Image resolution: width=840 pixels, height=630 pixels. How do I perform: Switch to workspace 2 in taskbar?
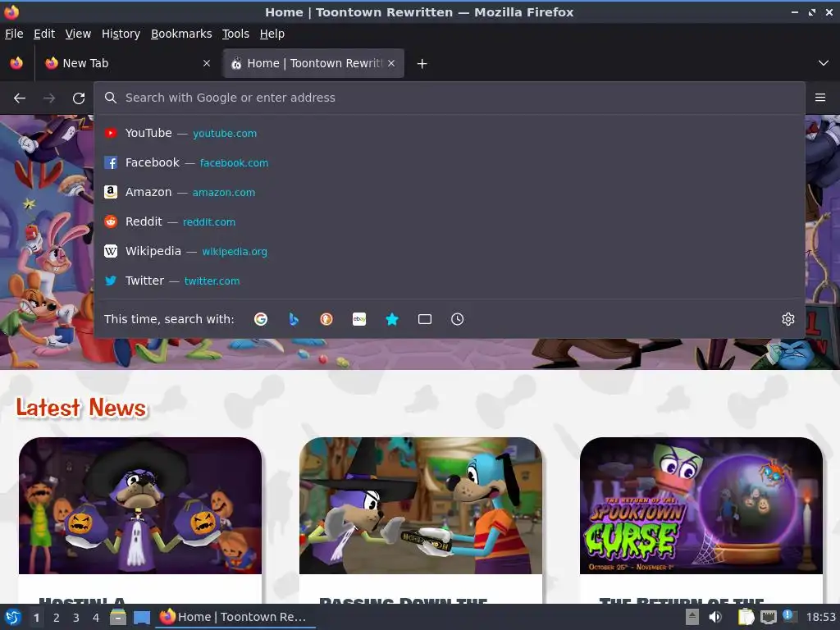57,618
